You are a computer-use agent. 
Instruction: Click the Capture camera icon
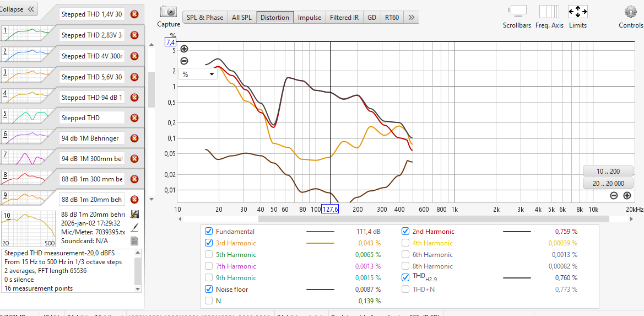click(169, 12)
